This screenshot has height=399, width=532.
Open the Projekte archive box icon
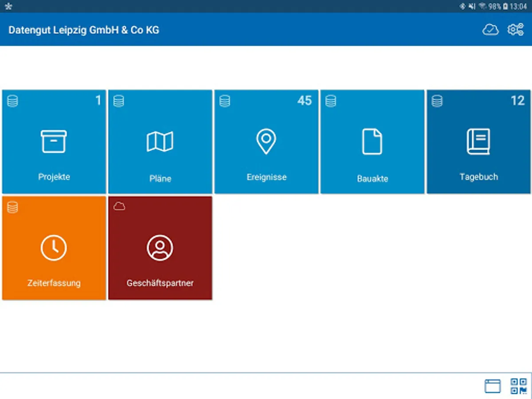coord(54,141)
